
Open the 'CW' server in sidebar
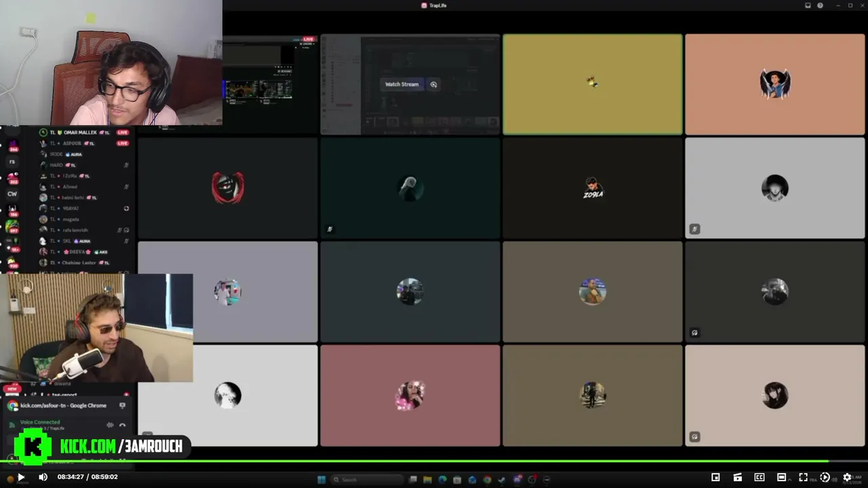pyautogui.click(x=12, y=194)
